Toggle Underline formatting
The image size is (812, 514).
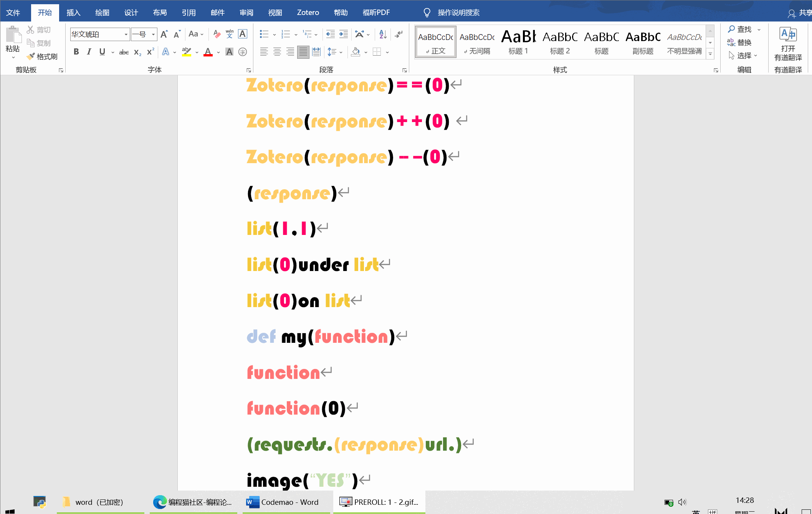102,52
